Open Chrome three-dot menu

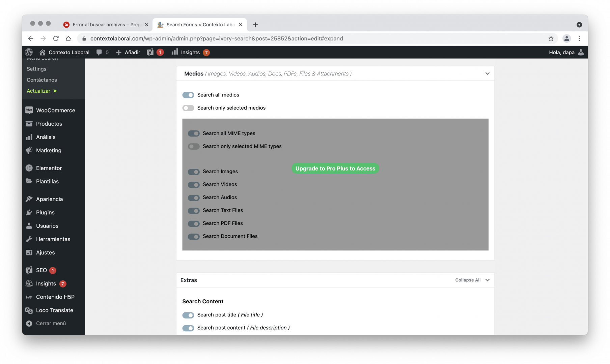(579, 38)
